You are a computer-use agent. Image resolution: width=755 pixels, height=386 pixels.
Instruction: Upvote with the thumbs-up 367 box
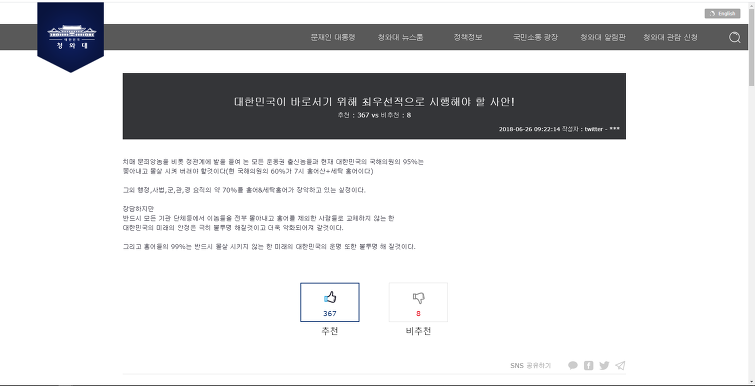click(x=330, y=302)
